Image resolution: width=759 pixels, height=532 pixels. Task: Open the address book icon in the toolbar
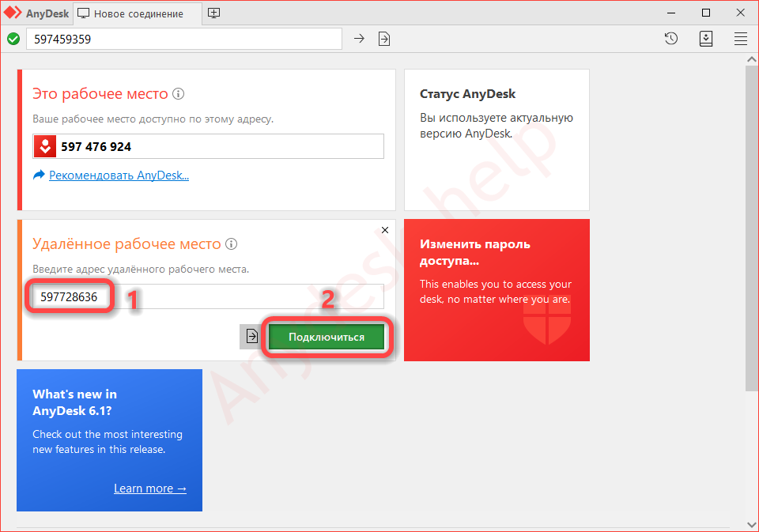[706, 39]
